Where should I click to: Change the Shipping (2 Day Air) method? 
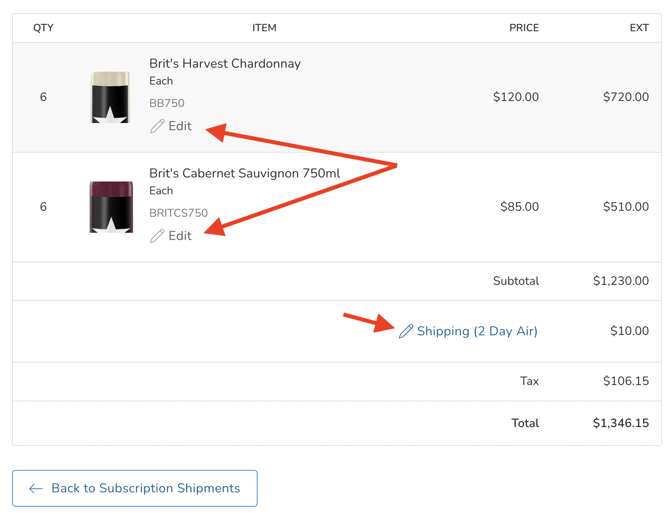477,332
